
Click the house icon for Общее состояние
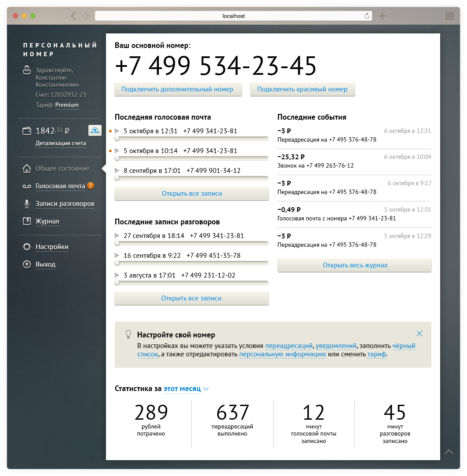[x=27, y=168]
